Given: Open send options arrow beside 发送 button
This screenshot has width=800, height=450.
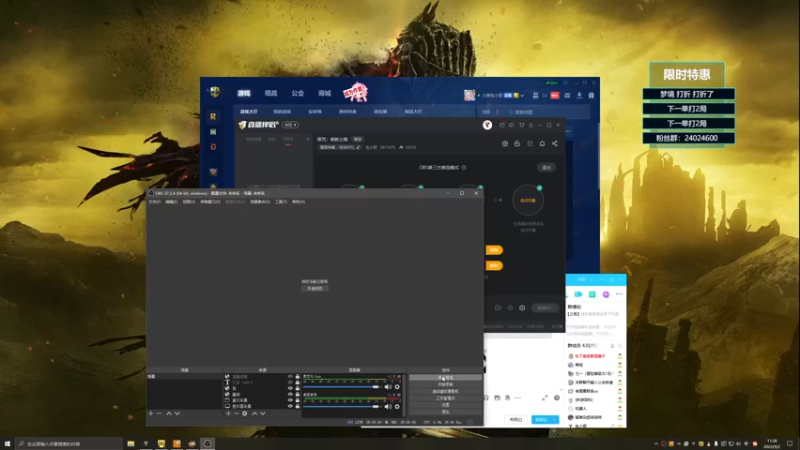Looking at the screenshot, I should coord(555,419).
